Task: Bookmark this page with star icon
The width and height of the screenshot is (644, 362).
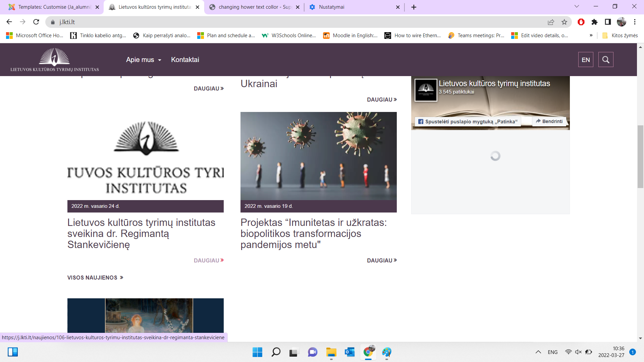Action: tap(564, 22)
